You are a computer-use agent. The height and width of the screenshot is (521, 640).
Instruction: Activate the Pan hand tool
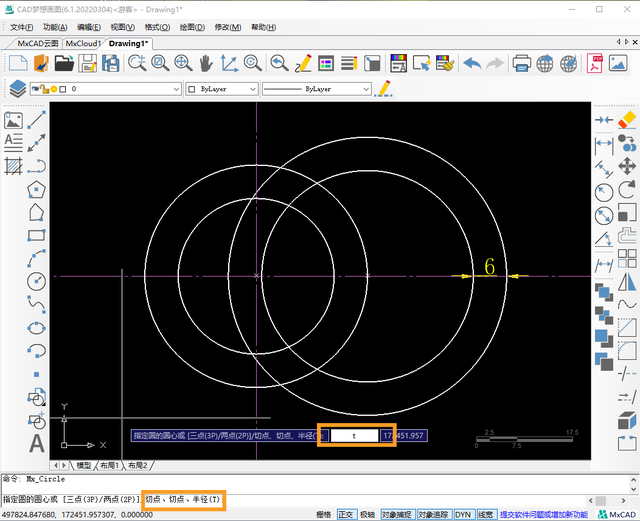[x=206, y=63]
